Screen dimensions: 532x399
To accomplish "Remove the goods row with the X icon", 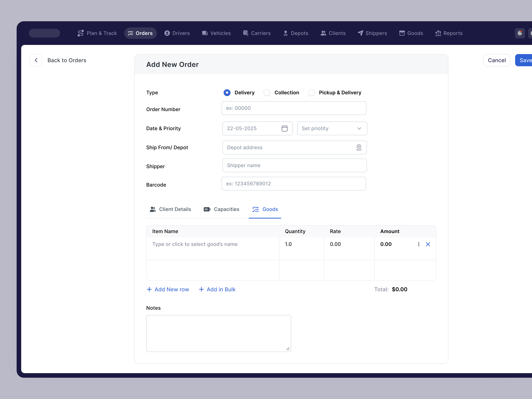I will [x=428, y=244].
